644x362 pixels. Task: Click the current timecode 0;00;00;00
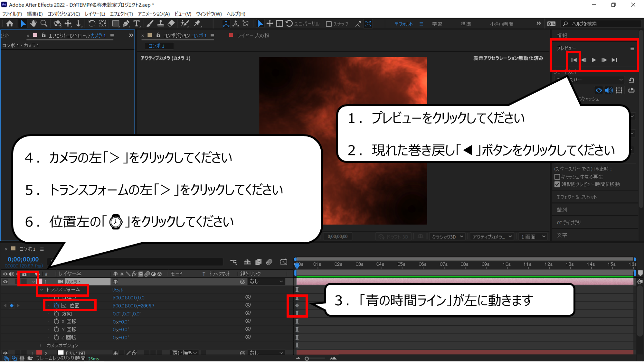(x=23, y=259)
